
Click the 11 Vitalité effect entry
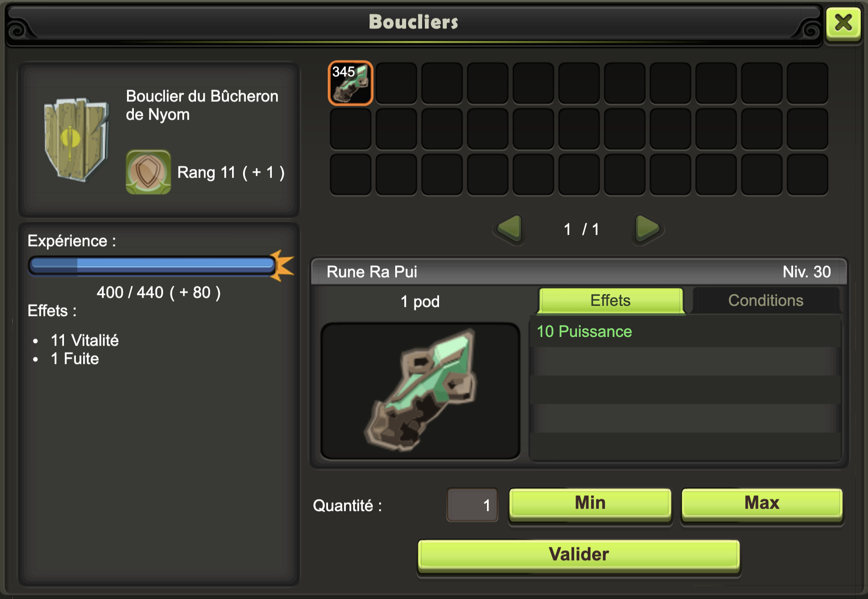coord(85,341)
